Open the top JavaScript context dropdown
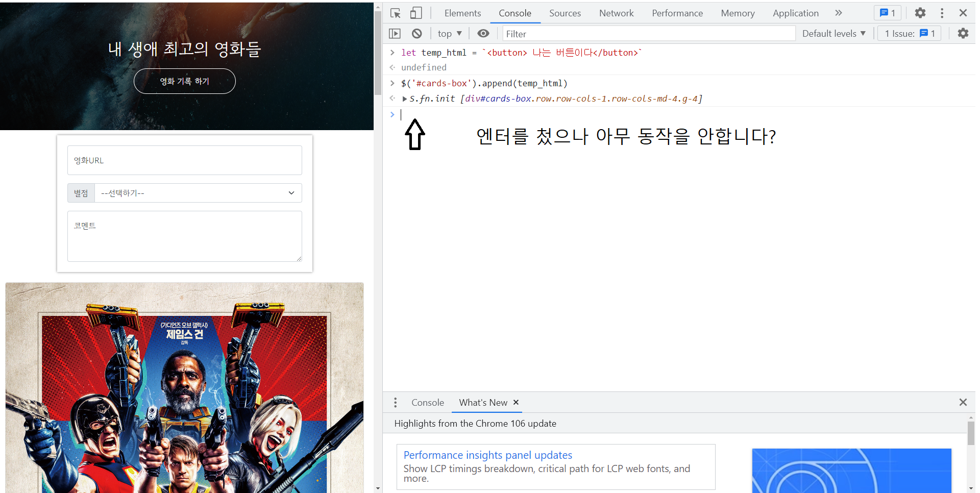 tap(450, 34)
